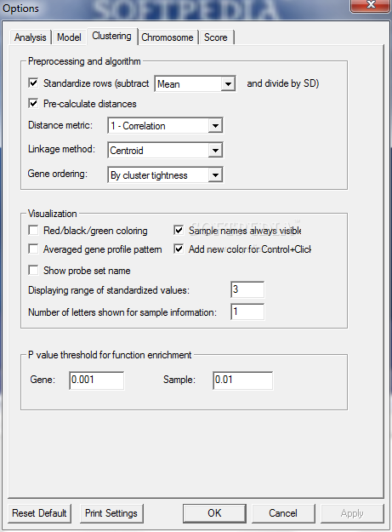Click the Print Settings button
392x532 pixels.
[x=111, y=513]
